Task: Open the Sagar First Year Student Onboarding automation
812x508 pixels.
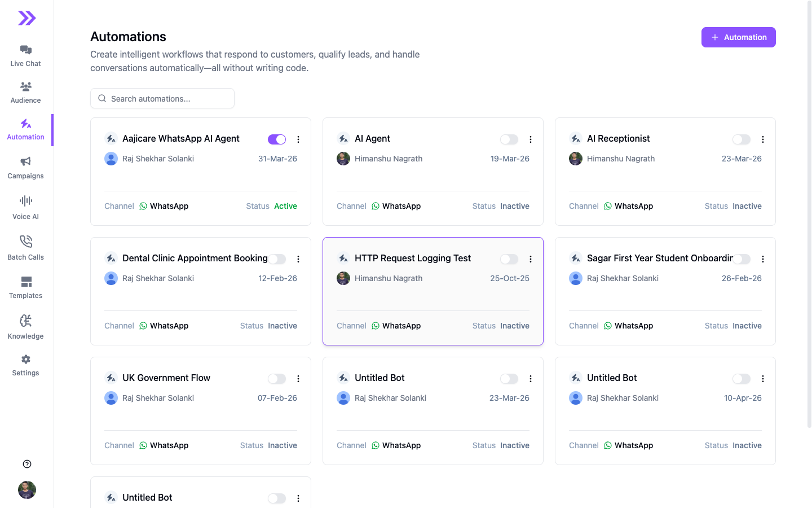Action: click(x=660, y=258)
